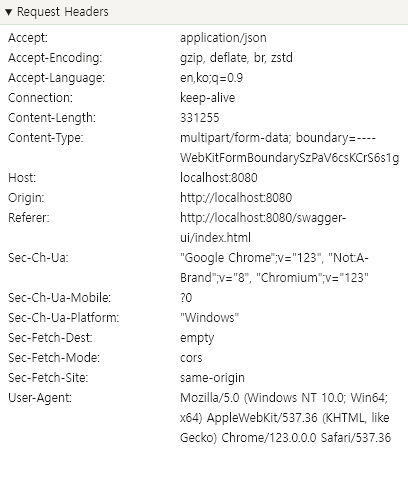Select the Sec-Ch-Ua header name
The width and height of the screenshot is (408, 478).
tap(38, 258)
